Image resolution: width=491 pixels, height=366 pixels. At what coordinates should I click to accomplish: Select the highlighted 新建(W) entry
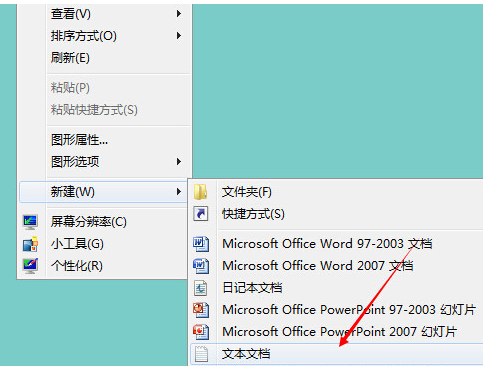pos(103,192)
